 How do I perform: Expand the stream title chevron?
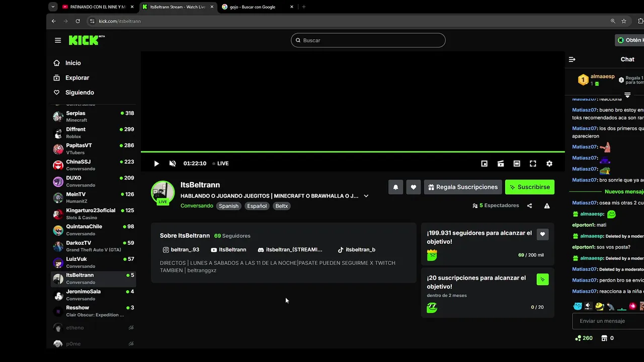pyautogui.click(x=366, y=196)
